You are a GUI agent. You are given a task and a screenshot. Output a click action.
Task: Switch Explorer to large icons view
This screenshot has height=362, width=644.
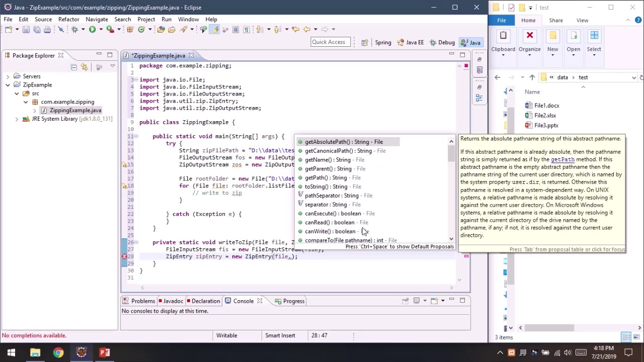pos(637,337)
